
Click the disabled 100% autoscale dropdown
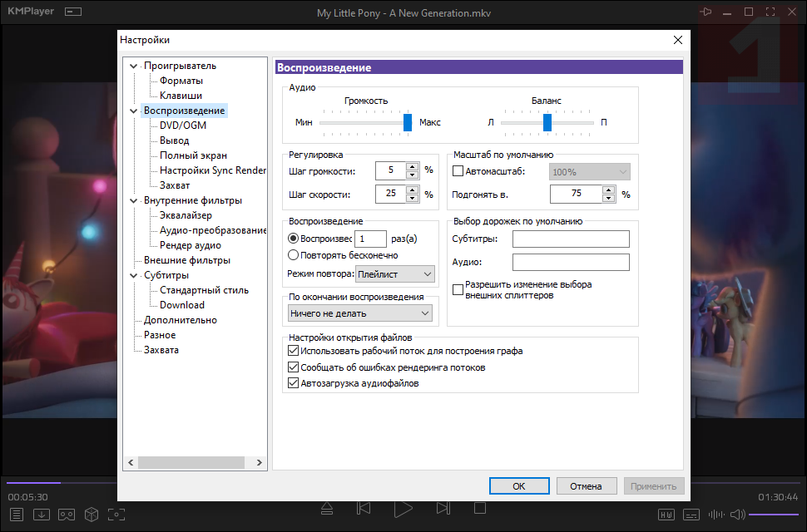pos(590,172)
